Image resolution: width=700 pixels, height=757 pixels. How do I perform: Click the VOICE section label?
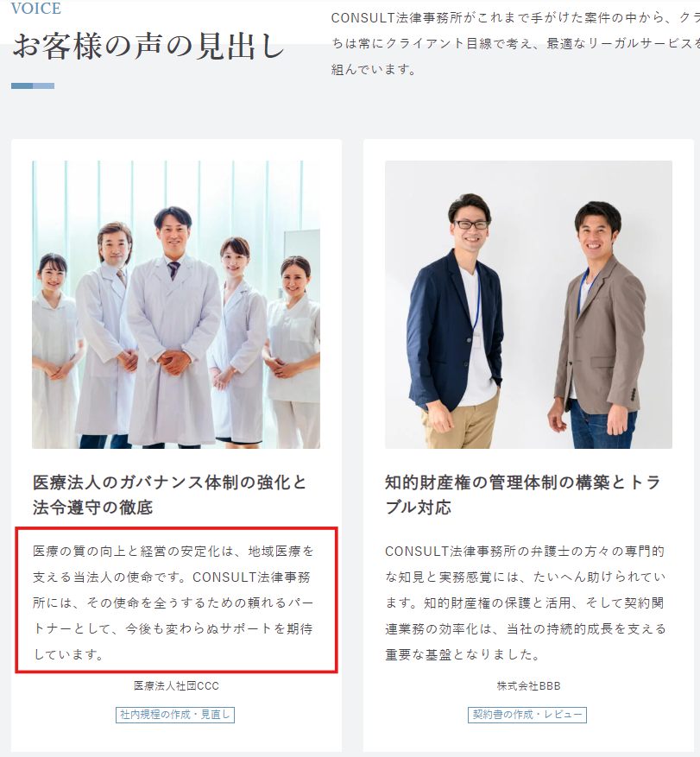coord(36,9)
